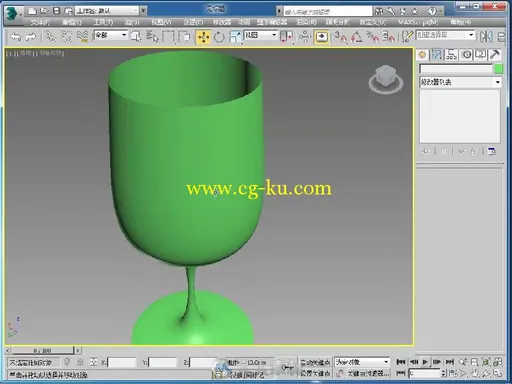Switch to the Modify command panel tab
Screen dimensions: 512x384
click(x=437, y=55)
